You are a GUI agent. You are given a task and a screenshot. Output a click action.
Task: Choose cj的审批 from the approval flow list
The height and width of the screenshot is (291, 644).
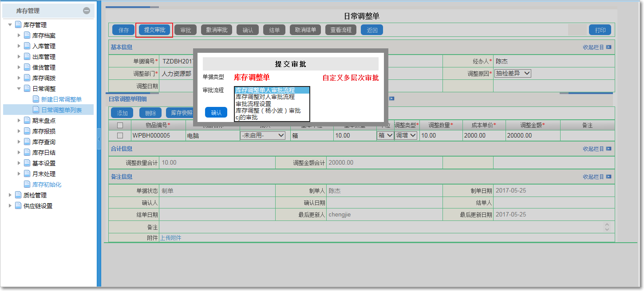coord(246,118)
